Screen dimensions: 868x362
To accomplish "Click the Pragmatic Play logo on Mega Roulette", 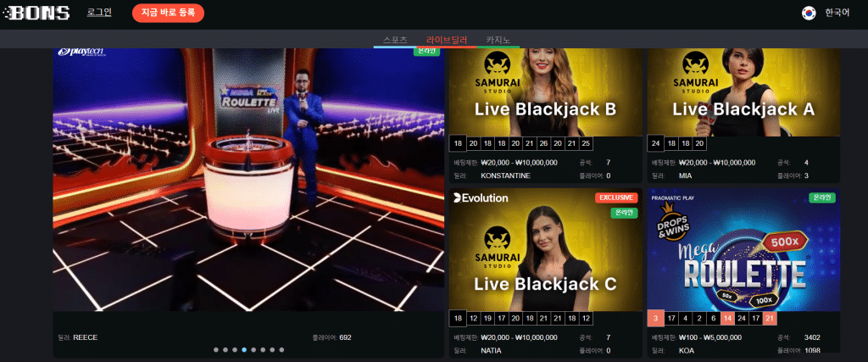I will (673, 197).
